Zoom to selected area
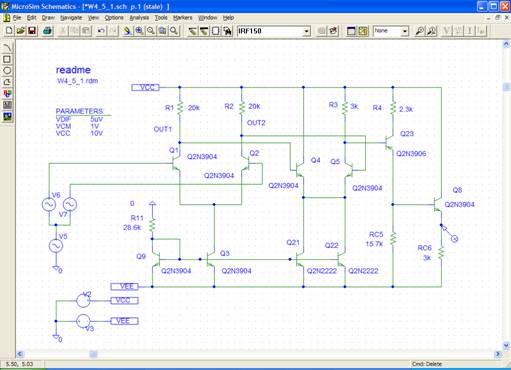The height and width of the screenshot is (370, 511). (162, 31)
